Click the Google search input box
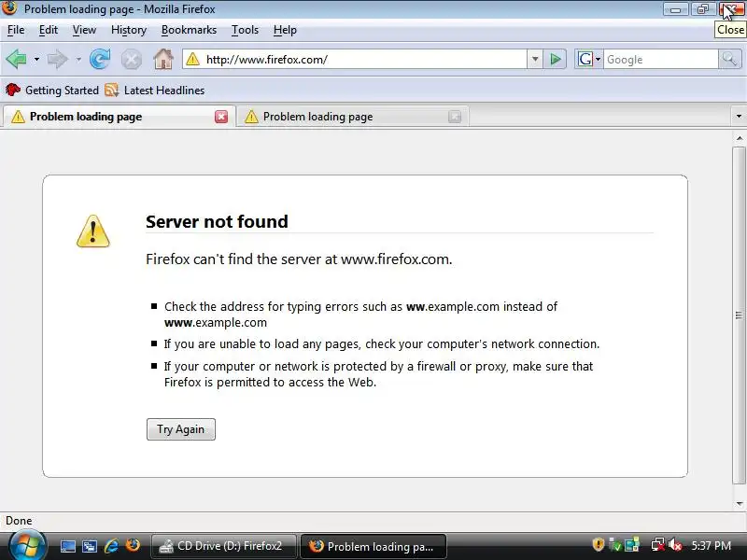747x560 pixels. [660, 60]
